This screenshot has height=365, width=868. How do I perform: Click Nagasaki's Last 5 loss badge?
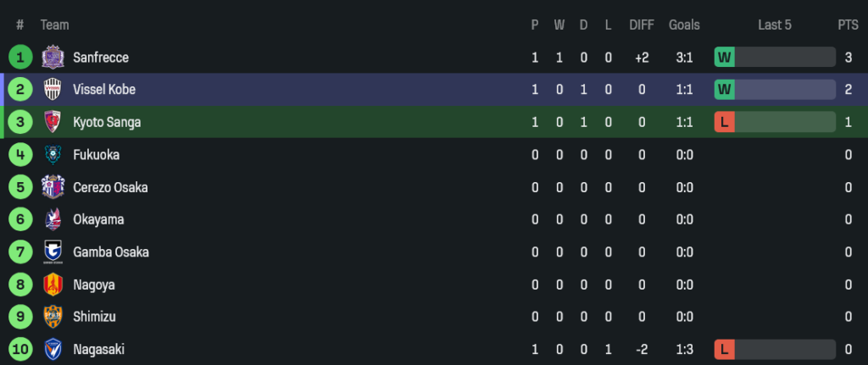[724, 349]
